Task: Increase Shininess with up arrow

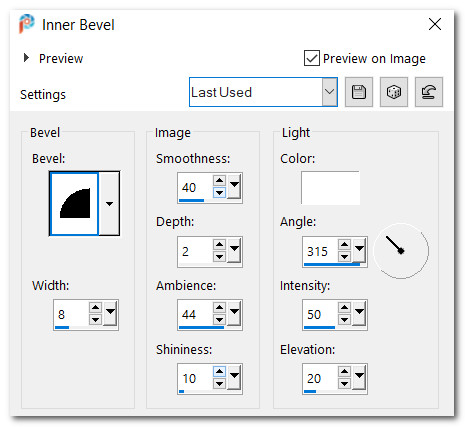Action: click(x=219, y=371)
